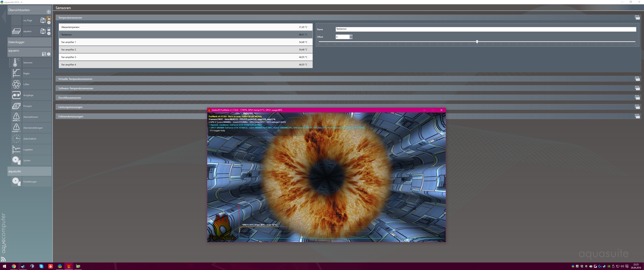Click the Offset slider handle
Screen dimensions: 644x270
click(x=477, y=42)
